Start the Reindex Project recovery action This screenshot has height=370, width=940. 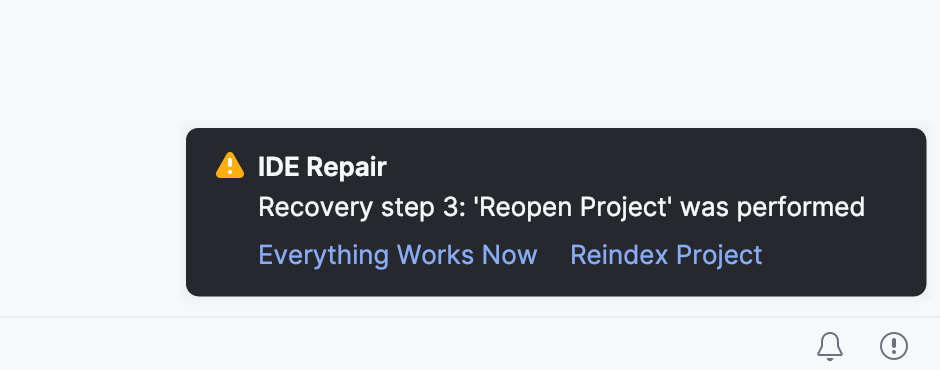[x=666, y=255]
